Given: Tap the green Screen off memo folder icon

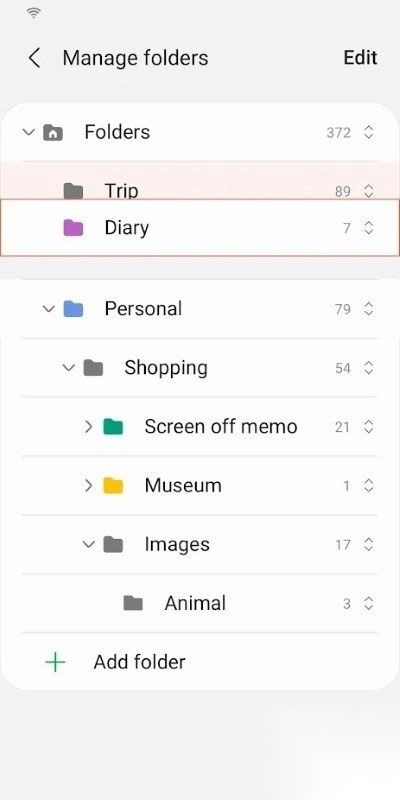Looking at the screenshot, I should (x=113, y=427).
